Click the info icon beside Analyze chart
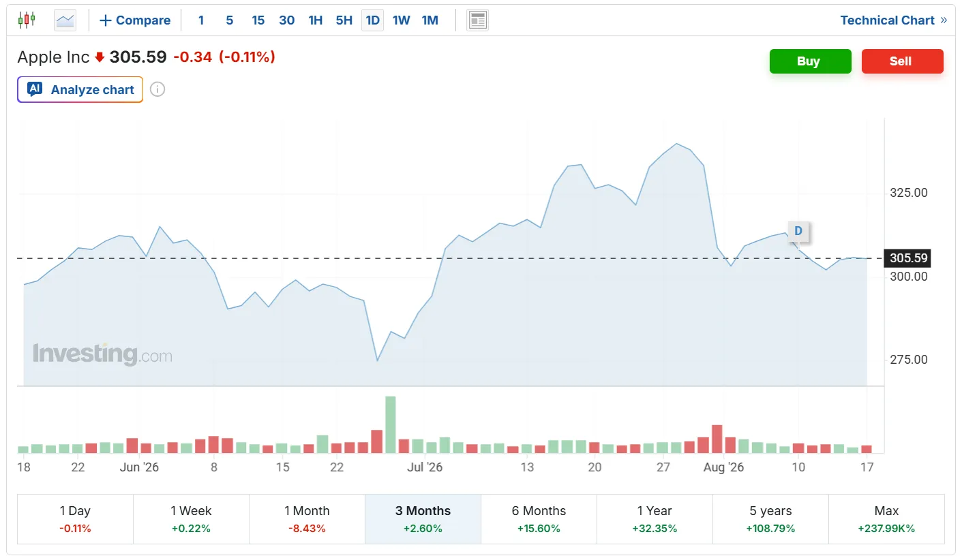 point(157,89)
